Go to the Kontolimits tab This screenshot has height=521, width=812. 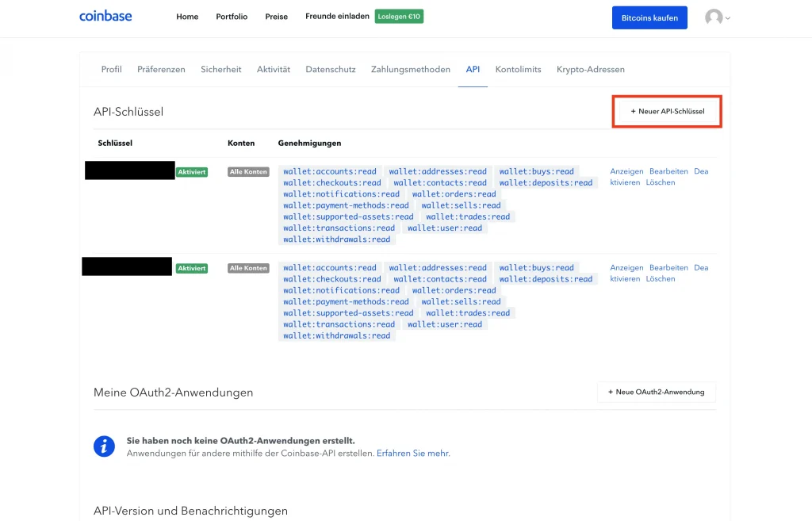[x=518, y=70]
